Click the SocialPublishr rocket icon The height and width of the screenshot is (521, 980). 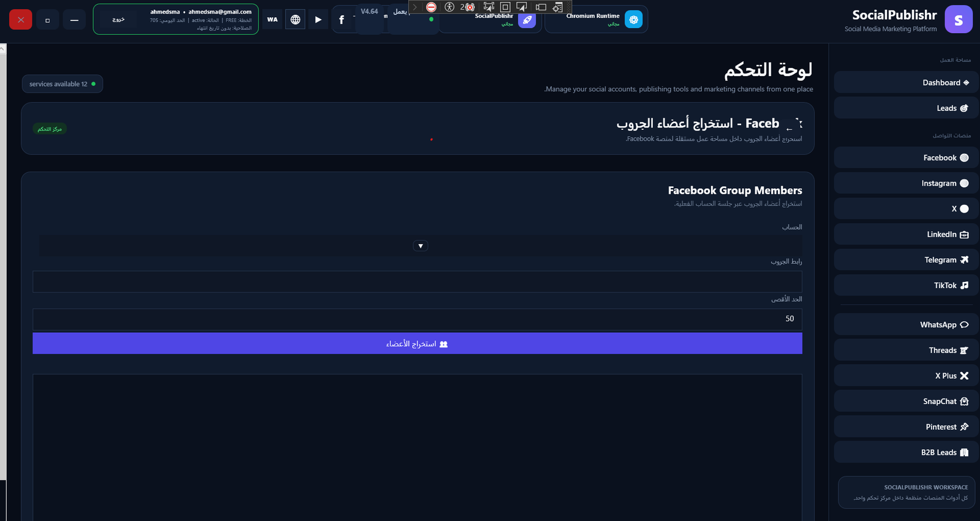pyautogui.click(x=527, y=20)
